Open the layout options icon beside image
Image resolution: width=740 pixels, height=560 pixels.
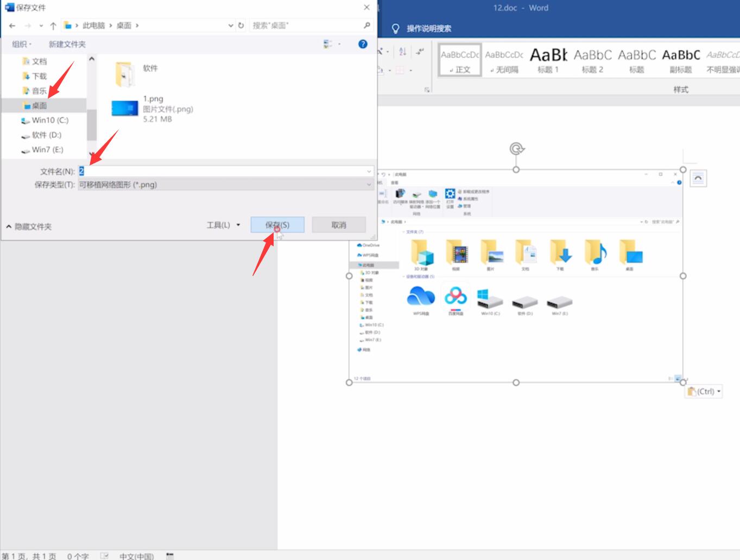[x=698, y=179]
